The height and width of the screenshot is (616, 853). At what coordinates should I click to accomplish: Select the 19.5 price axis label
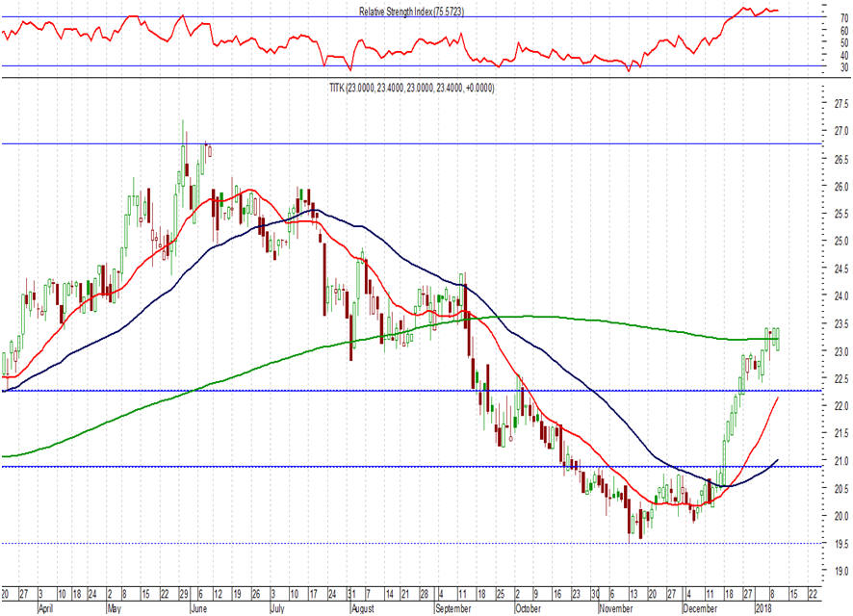click(841, 544)
